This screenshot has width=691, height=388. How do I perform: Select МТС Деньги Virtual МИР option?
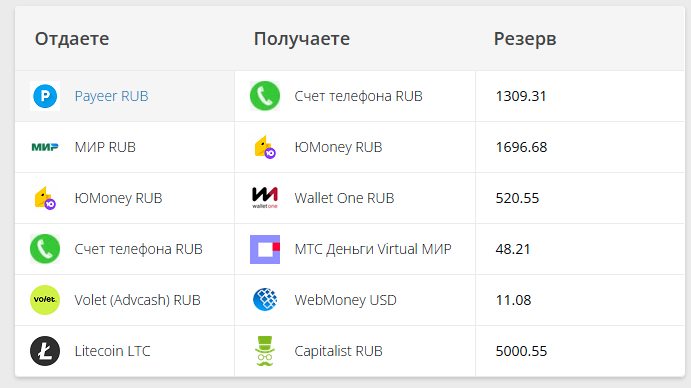click(x=373, y=249)
